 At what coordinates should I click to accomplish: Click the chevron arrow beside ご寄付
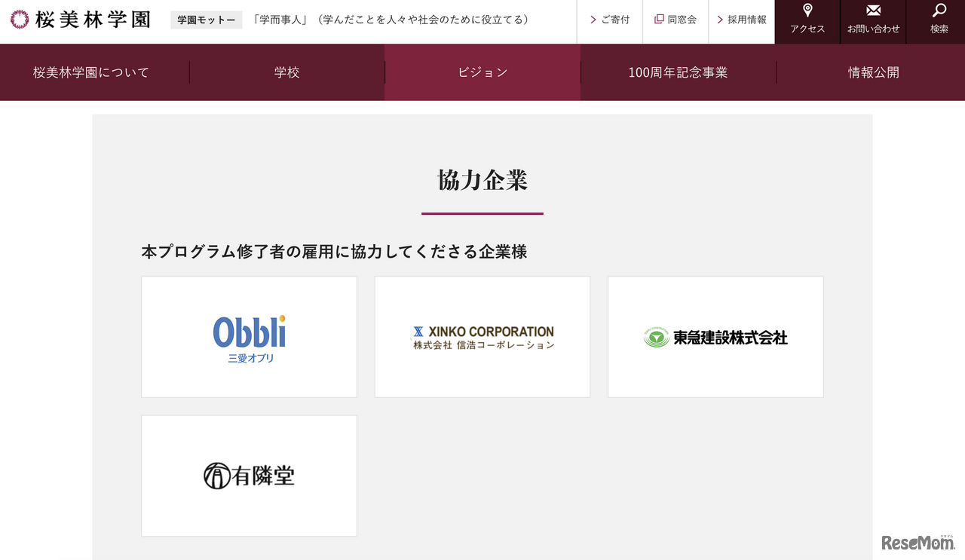tap(593, 20)
